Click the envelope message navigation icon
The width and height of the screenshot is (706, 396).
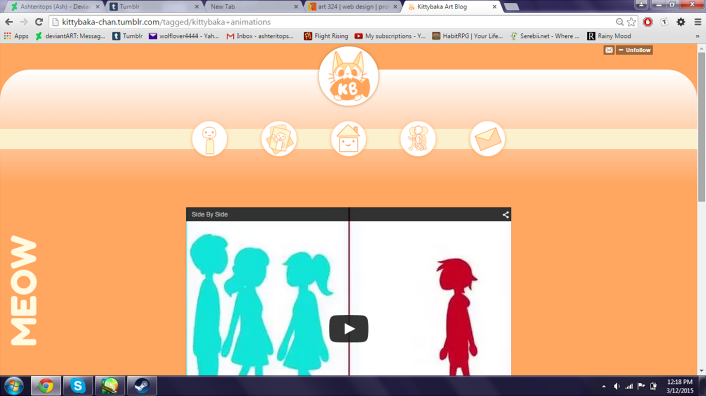(487, 139)
